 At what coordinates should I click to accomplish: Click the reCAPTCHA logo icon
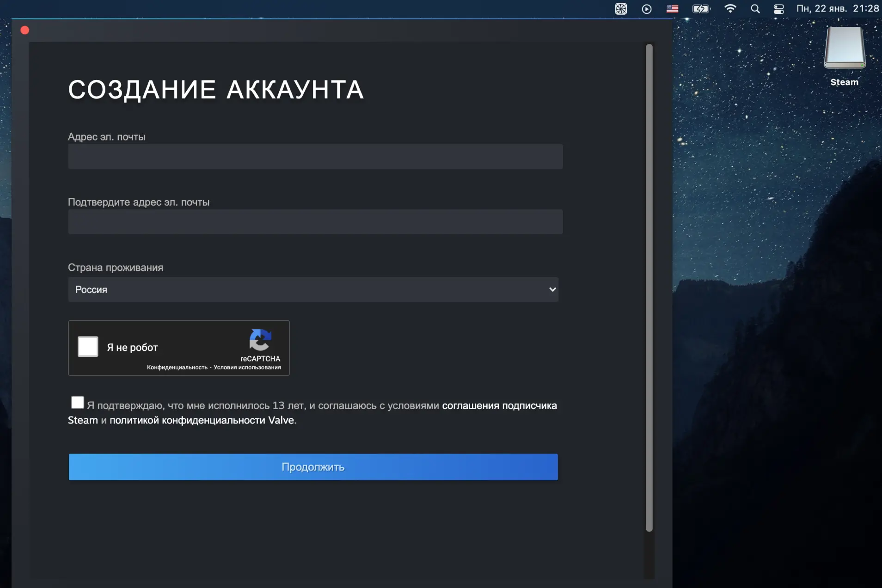pos(260,340)
